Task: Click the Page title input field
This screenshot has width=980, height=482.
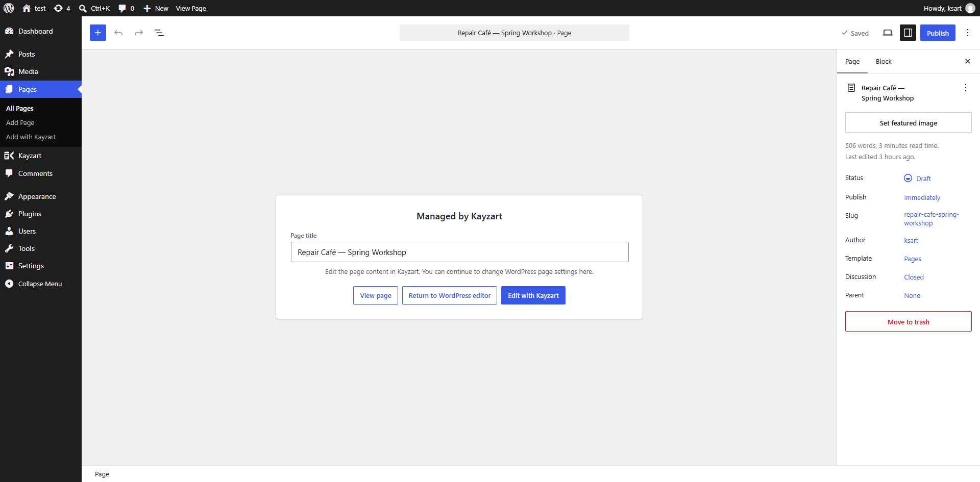Action: (x=459, y=252)
